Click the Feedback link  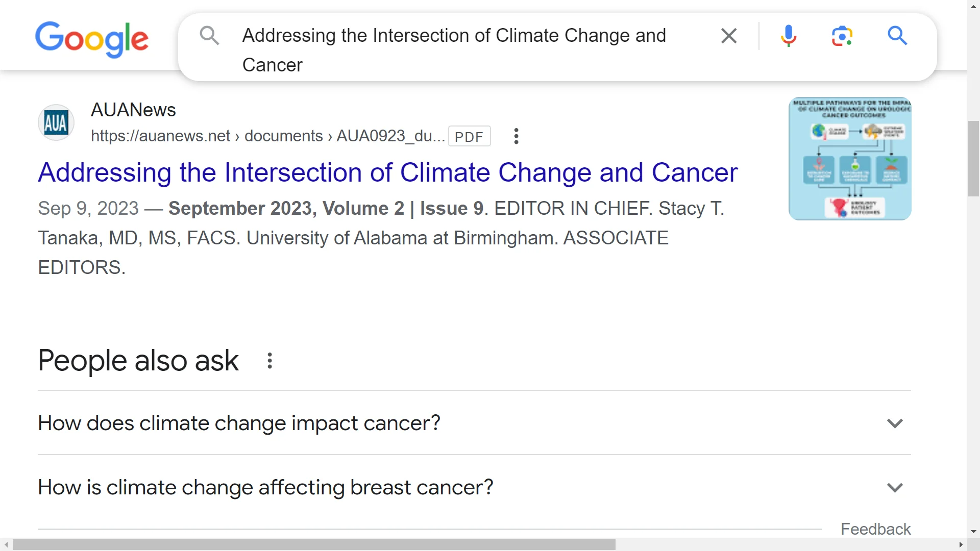(x=875, y=529)
